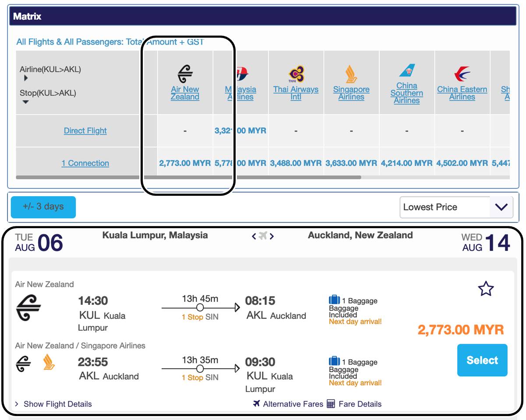Click the 1 Stop SIN label on return flight
Image resolution: width=526 pixels, height=420 pixels.
[x=200, y=378]
